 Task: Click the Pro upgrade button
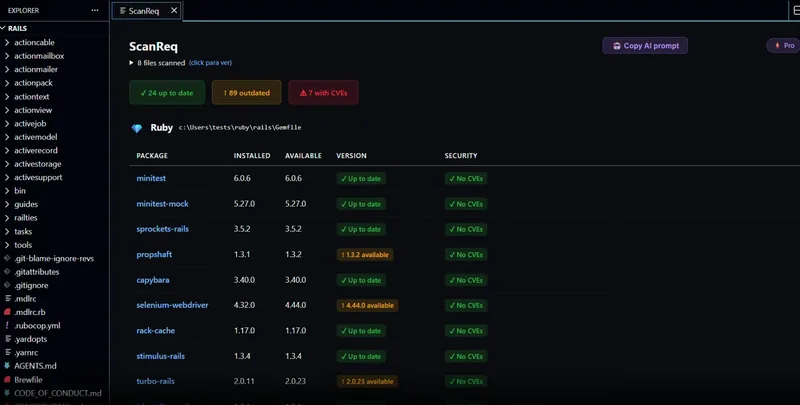coord(784,45)
